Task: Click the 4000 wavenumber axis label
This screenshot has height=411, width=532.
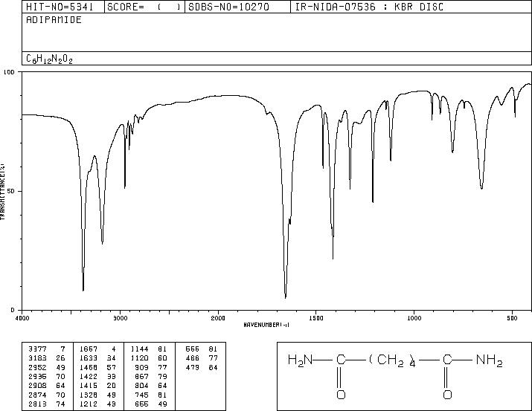Action: pyautogui.click(x=22, y=318)
